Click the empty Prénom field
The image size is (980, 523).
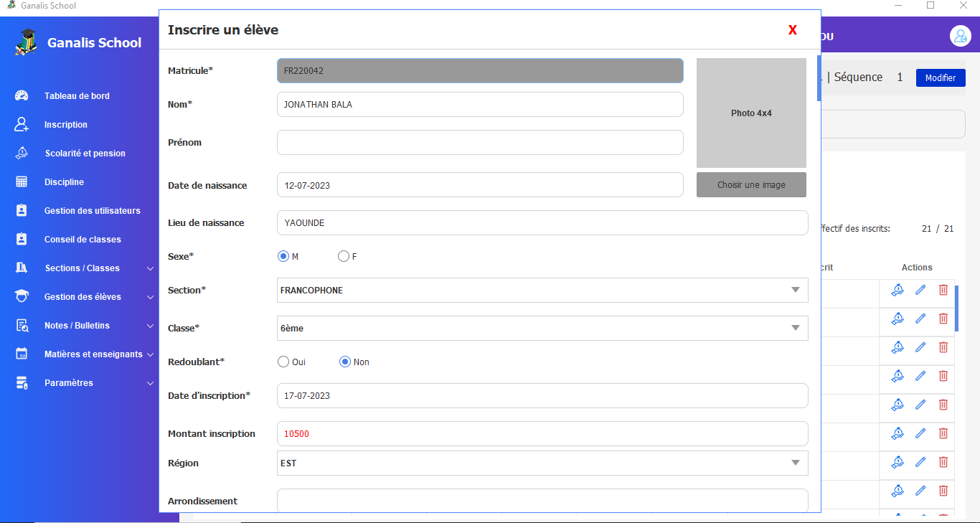point(480,142)
